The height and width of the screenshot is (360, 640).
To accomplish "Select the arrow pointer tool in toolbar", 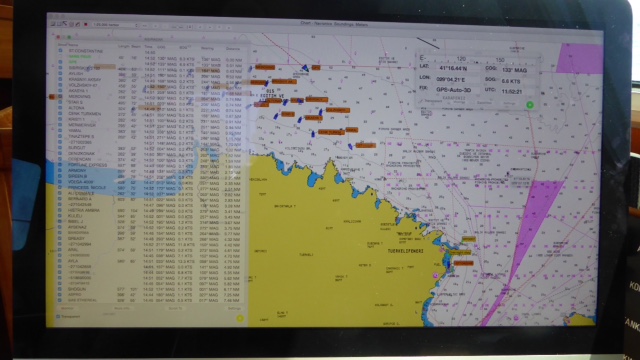I will (x=64, y=24).
